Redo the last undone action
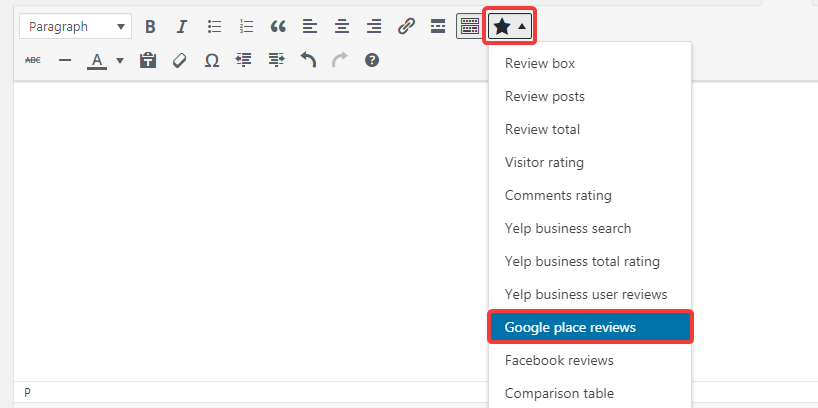The height and width of the screenshot is (408, 818). [x=340, y=61]
